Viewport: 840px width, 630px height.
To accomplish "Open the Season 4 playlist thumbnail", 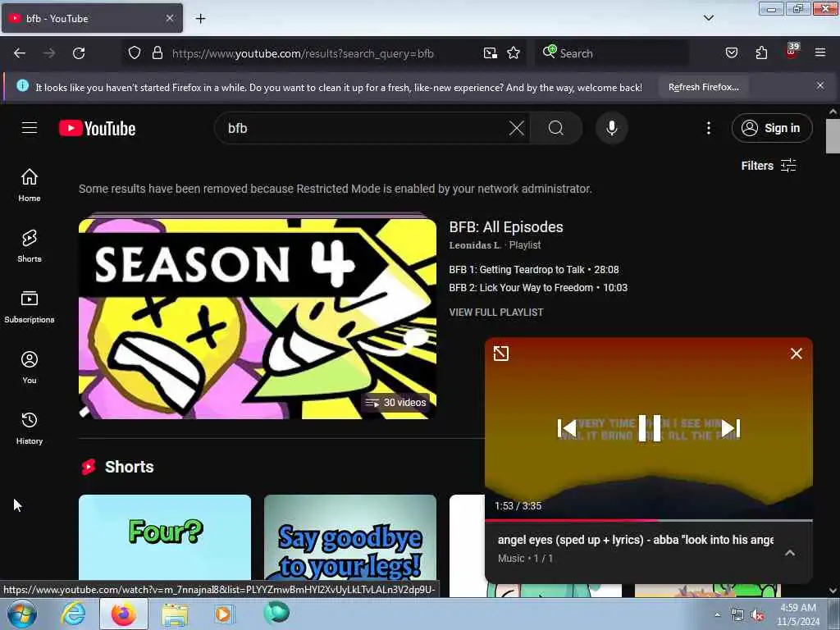I will [x=258, y=319].
